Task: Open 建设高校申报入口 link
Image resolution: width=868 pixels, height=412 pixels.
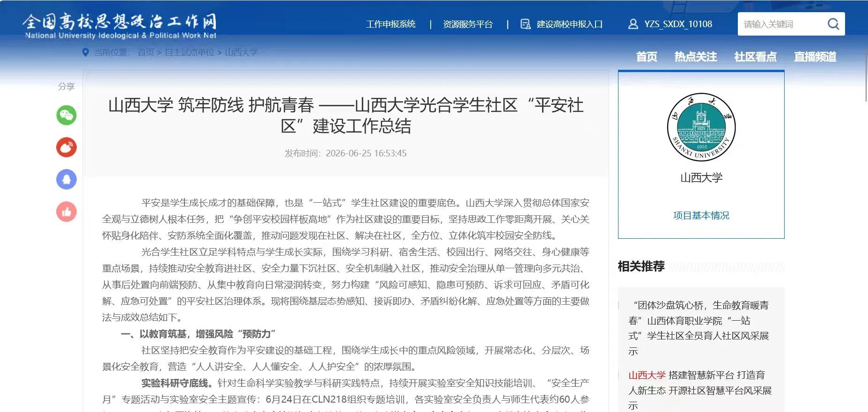Action: pos(569,24)
